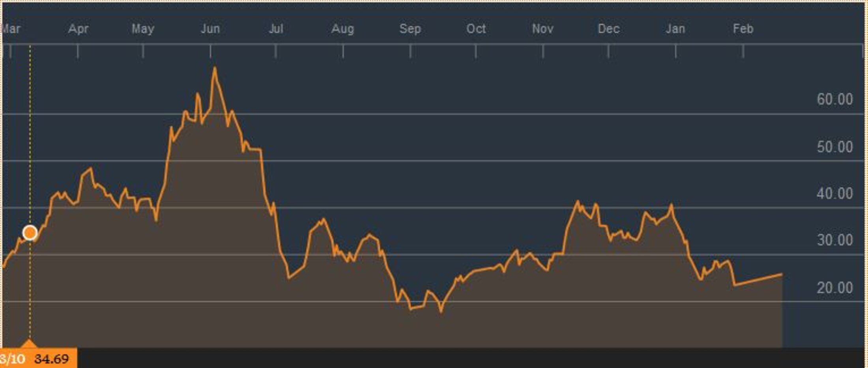Click the 40.00 price axis label
868x368 pixels.
(x=834, y=193)
